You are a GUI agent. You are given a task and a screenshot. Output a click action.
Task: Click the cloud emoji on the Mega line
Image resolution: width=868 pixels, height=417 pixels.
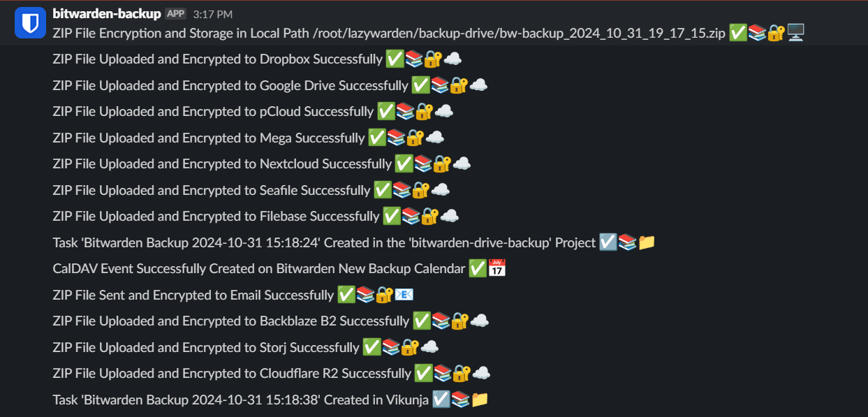435,138
